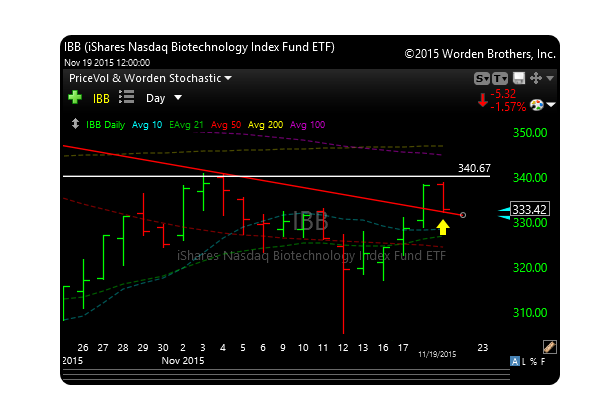Click the cyan price pointer marker

504,213
